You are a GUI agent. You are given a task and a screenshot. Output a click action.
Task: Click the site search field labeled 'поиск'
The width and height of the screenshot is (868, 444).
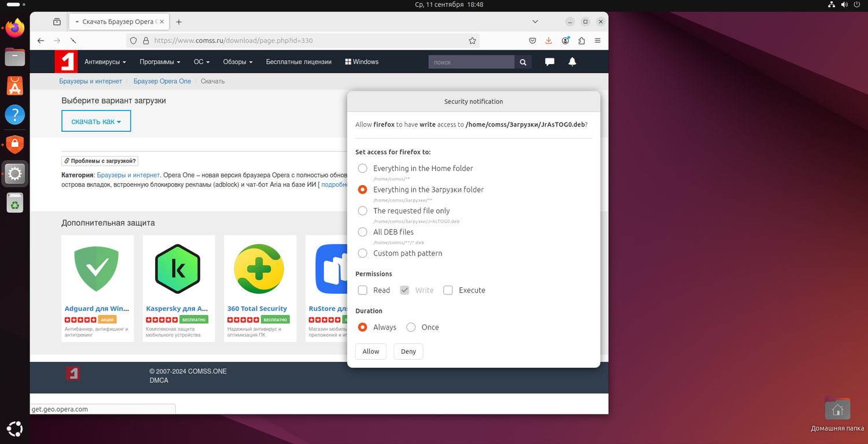coord(472,62)
